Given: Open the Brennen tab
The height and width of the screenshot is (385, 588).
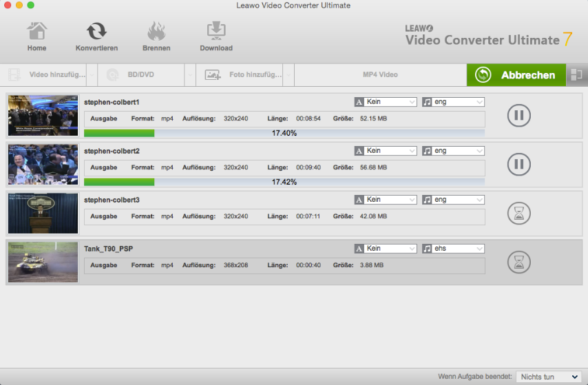Looking at the screenshot, I should coord(156,37).
